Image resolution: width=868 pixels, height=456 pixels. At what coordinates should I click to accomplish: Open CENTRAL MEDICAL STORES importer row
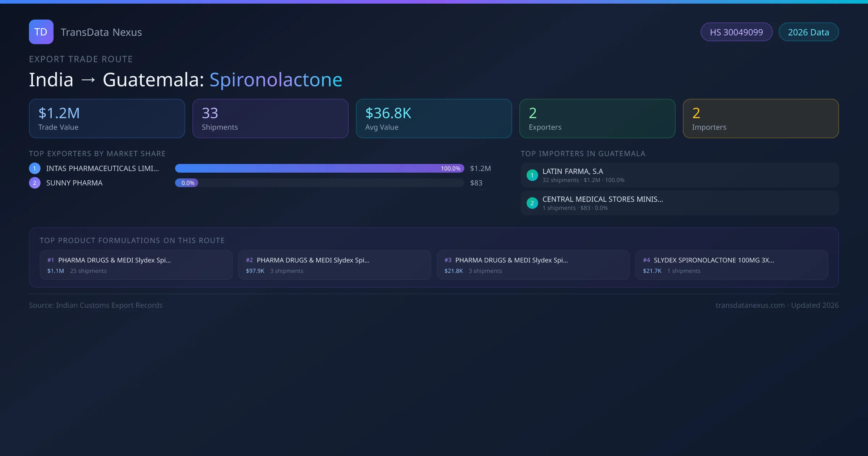[679, 203]
